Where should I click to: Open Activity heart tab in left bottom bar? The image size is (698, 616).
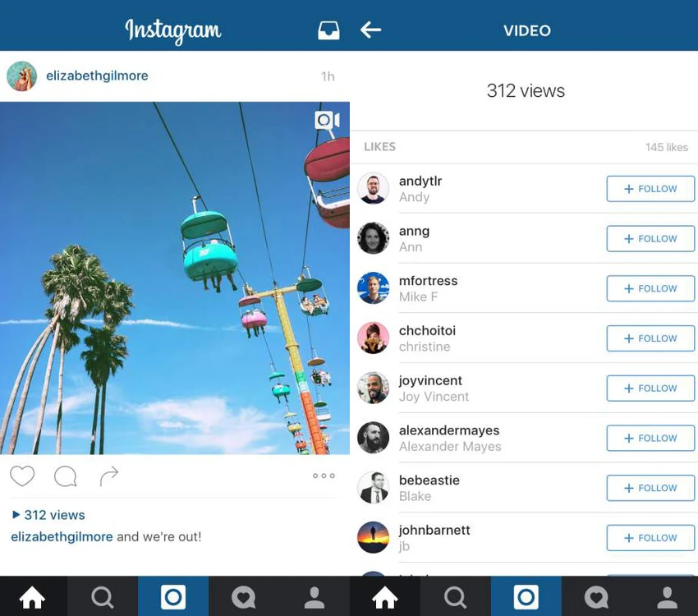244,596
